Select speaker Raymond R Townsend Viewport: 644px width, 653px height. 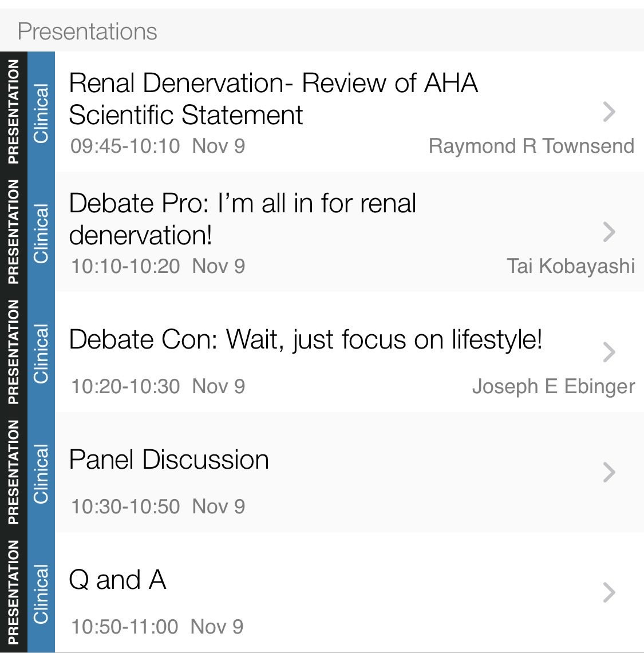point(532,146)
